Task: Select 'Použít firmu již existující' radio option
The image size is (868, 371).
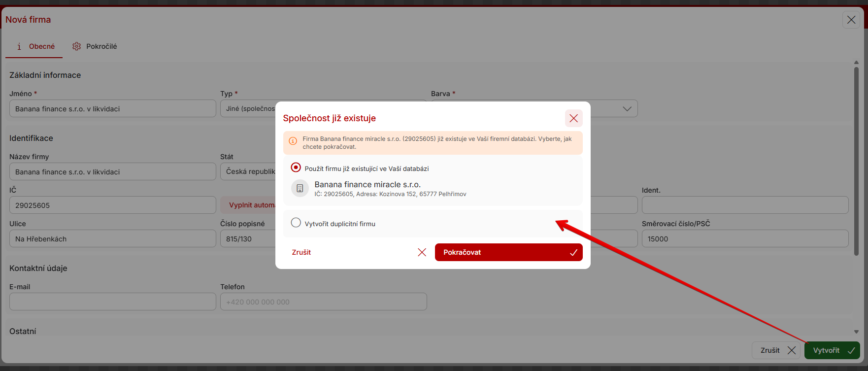Action: pos(296,168)
